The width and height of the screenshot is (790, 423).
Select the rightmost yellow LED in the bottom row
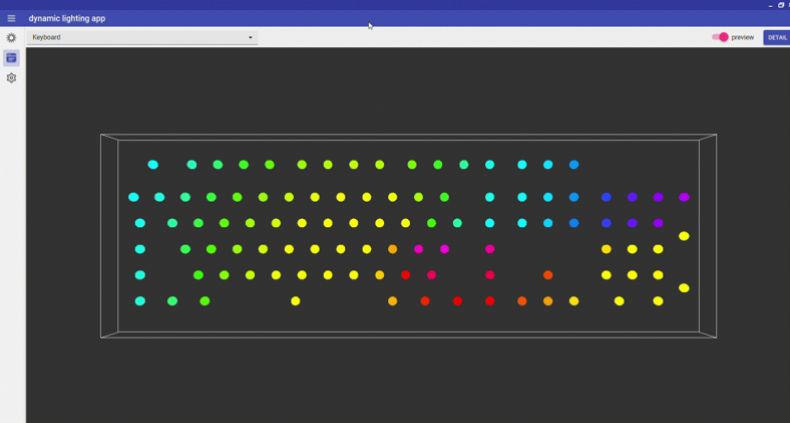pyautogui.click(x=658, y=301)
